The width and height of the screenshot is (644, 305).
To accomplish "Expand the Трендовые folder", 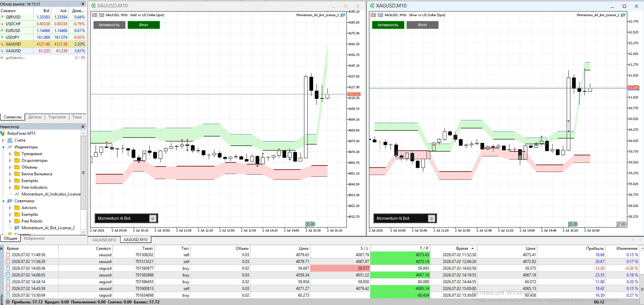I will click(x=10, y=154).
